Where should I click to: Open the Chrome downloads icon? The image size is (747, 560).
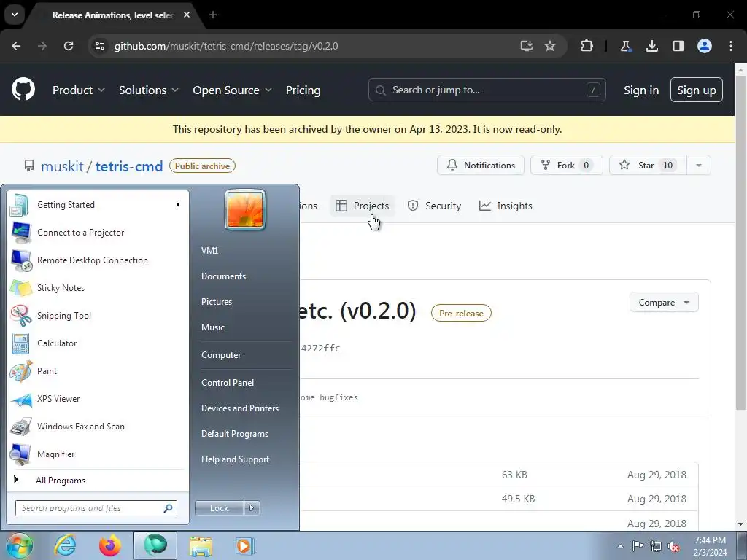point(651,46)
